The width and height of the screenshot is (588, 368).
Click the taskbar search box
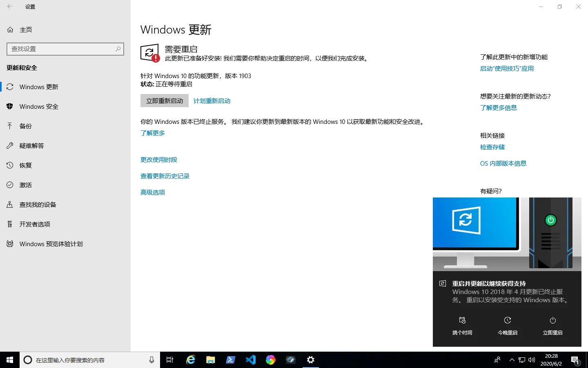coord(90,360)
